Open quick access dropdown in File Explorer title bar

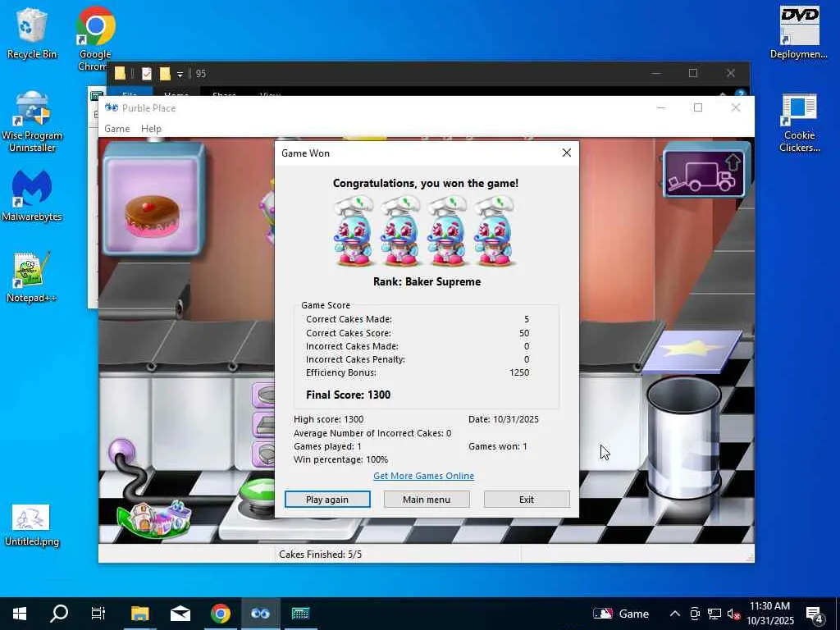[x=180, y=74]
